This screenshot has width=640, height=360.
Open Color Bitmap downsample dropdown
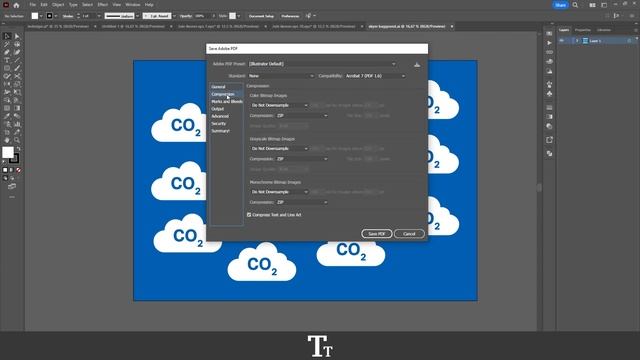[279, 105]
